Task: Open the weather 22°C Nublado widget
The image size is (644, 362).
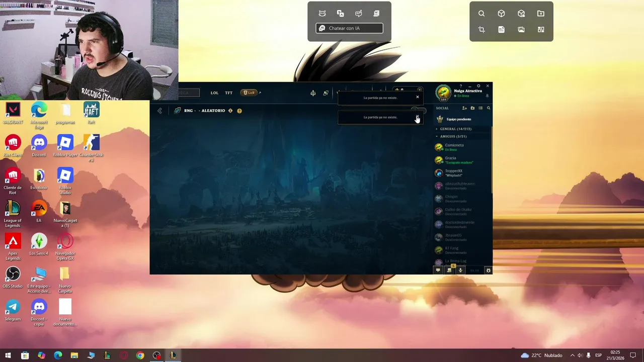Action: (541, 355)
